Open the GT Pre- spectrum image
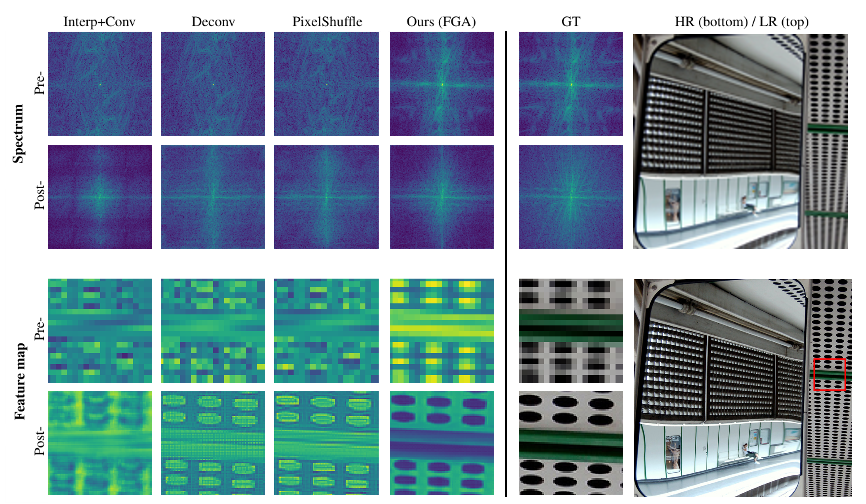 click(571, 84)
